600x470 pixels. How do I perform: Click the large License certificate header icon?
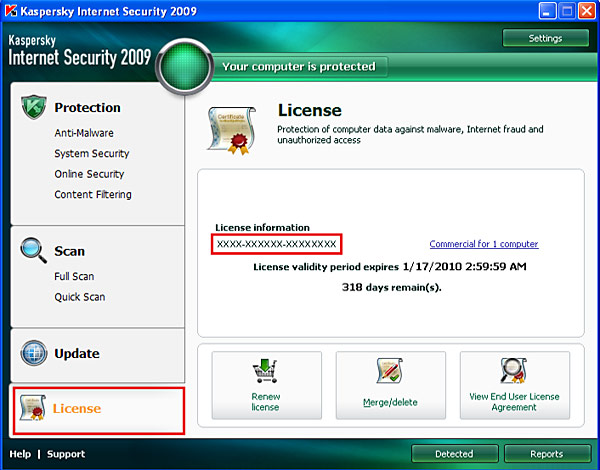tap(232, 131)
